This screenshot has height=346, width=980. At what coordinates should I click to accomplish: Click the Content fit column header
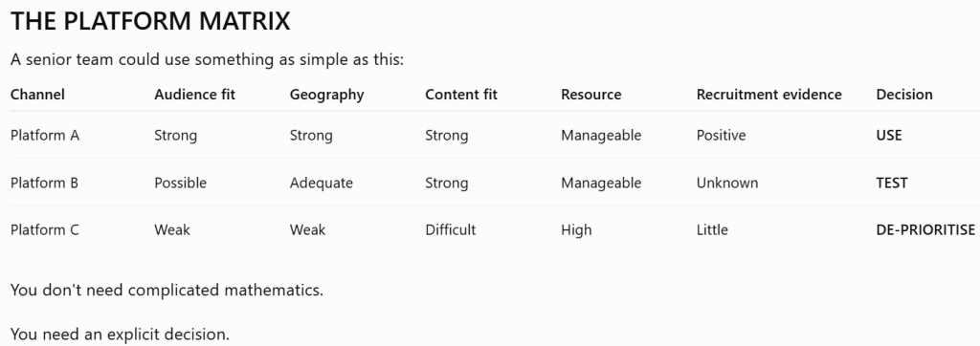tap(461, 95)
